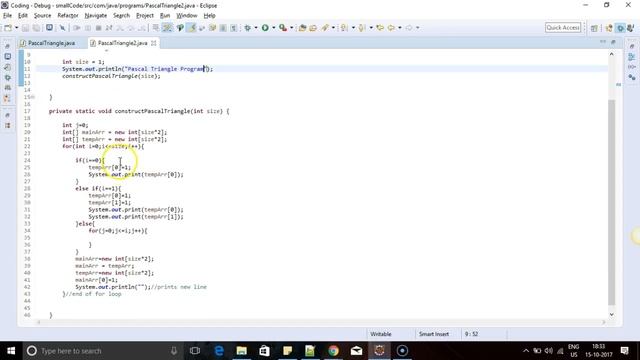This screenshot has height=360, width=640.
Task: Click the Step Return icon
Action: 142,28
